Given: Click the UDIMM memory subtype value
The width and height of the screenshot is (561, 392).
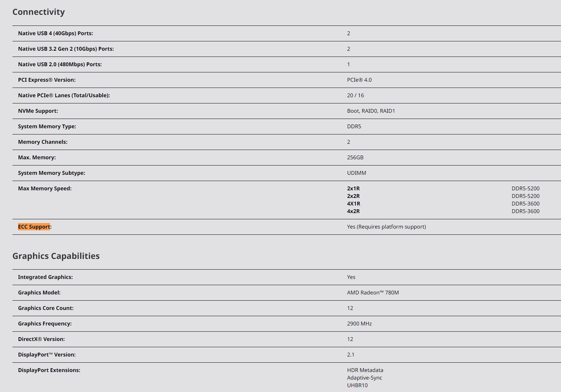Looking at the screenshot, I should coord(356,173).
